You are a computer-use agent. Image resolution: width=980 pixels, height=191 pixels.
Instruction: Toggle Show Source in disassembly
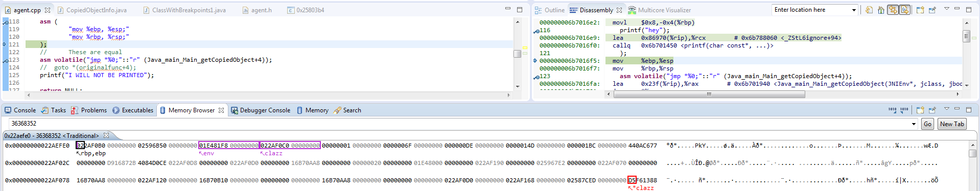(x=904, y=10)
